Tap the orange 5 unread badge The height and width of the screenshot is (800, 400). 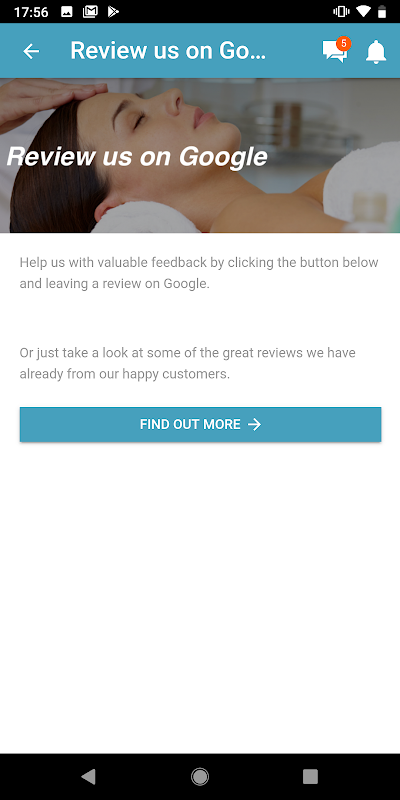coord(343,43)
